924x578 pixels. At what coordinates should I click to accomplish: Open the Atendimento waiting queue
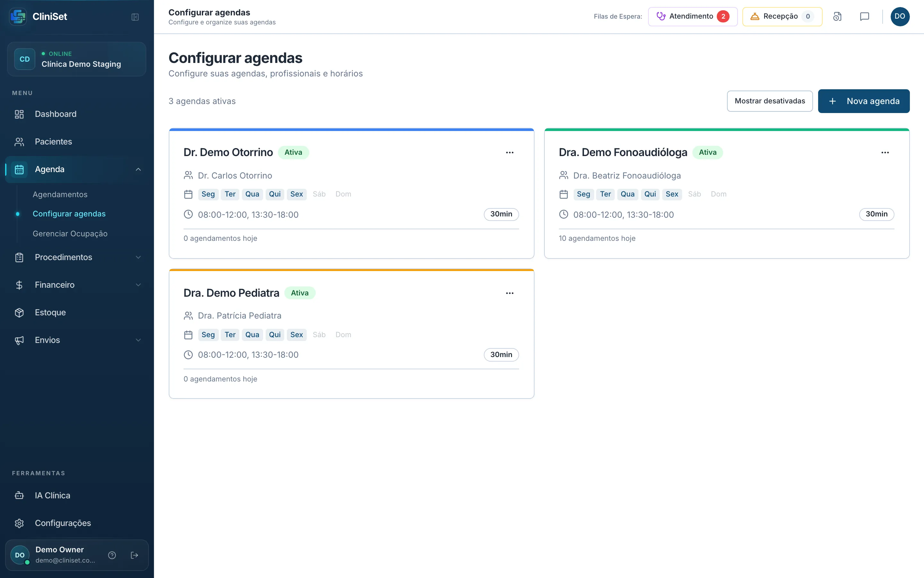coord(693,16)
